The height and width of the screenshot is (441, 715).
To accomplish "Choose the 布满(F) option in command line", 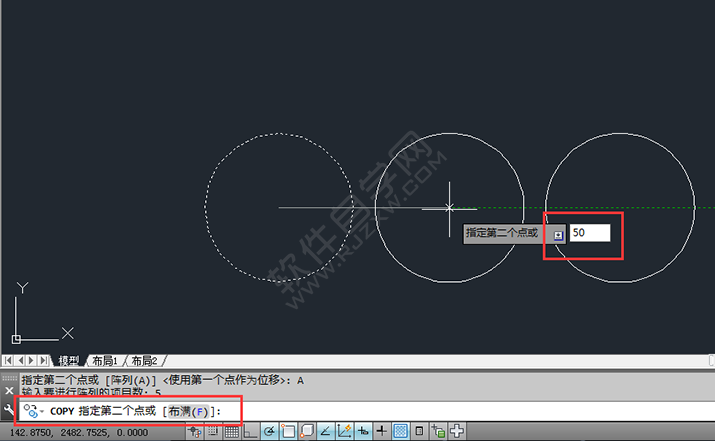I will tap(188, 412).
